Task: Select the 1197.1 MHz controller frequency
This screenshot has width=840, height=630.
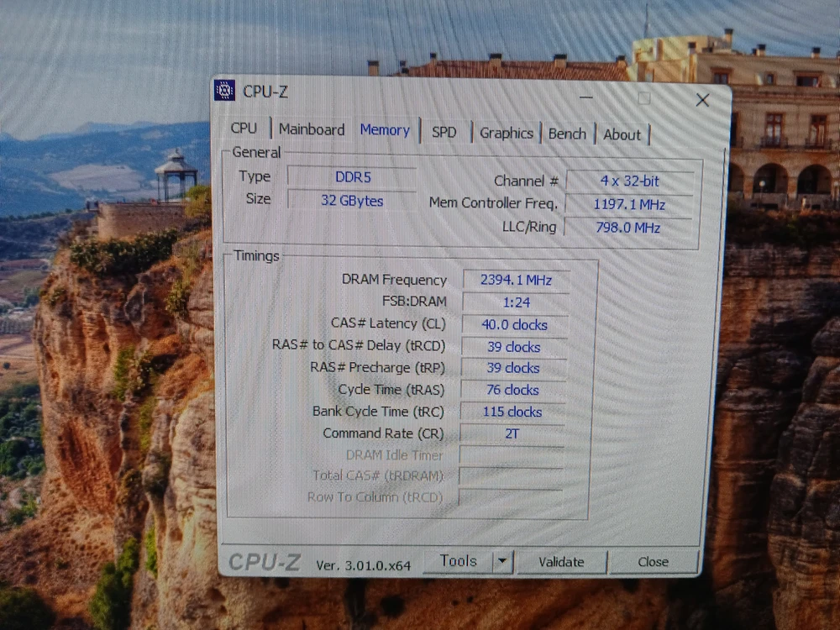Action: (629, 205)
